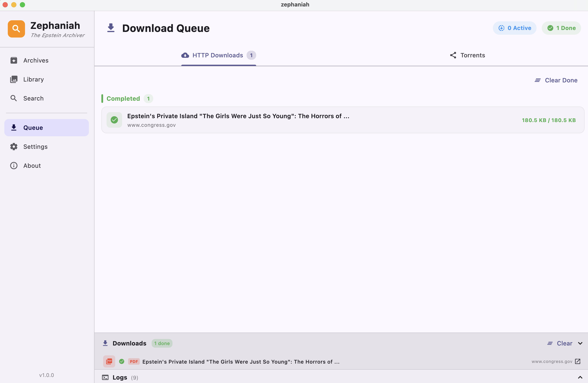Open the Settings gear icon
Screen dimensions: 588x383
coord(14,146)
